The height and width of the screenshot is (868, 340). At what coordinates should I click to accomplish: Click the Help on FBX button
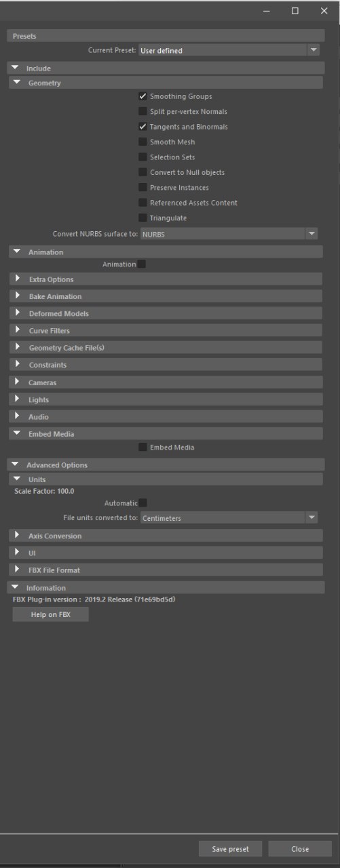pyautogui.click(x=50, y=614)
